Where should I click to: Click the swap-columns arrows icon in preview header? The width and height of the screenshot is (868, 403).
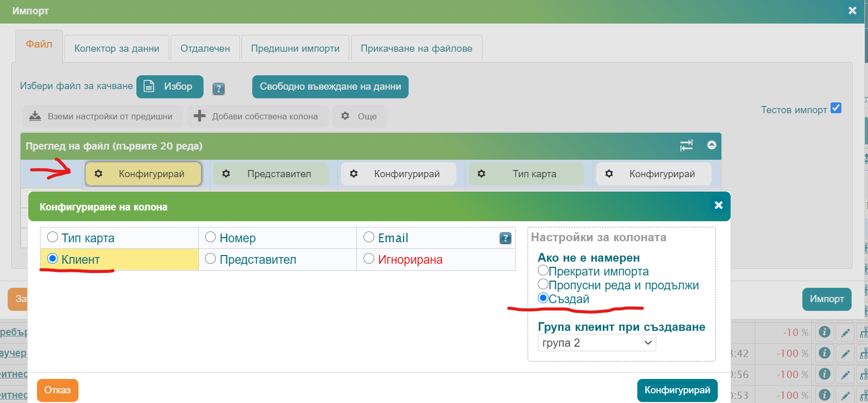[686, 145]
